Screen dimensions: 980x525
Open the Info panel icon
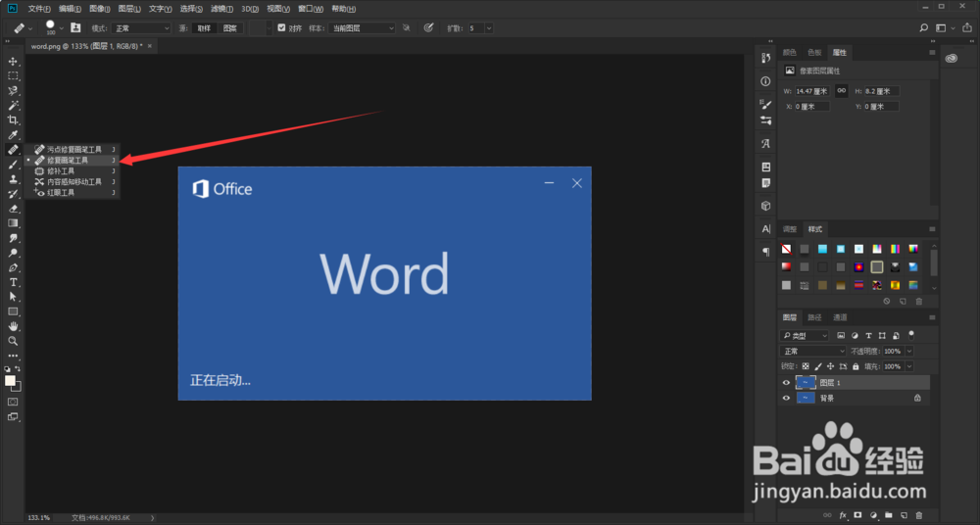(x=765, y=81)
